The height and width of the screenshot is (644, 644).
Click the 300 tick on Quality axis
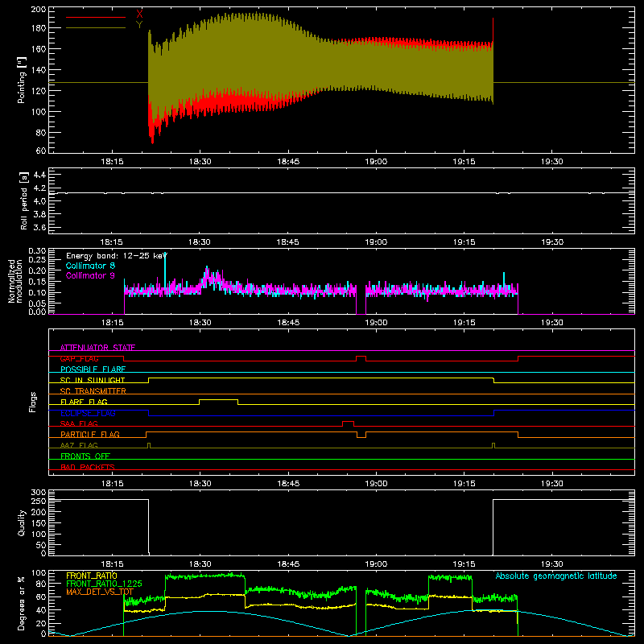(39, 493)
